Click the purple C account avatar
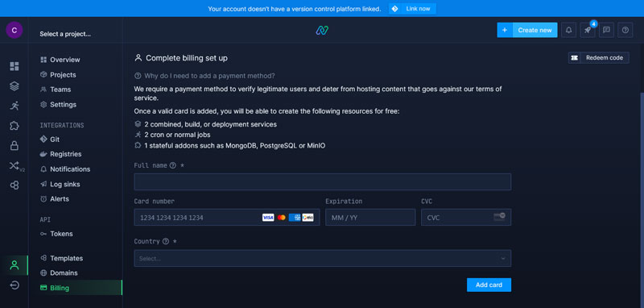This screenshot has width=644, height=308. pyautogui.click(x=14, y=30)
